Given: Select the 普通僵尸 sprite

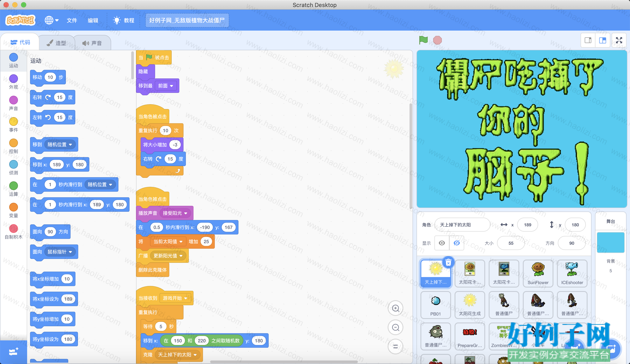Looking at the screenshot, I should (x=504, y=305).
